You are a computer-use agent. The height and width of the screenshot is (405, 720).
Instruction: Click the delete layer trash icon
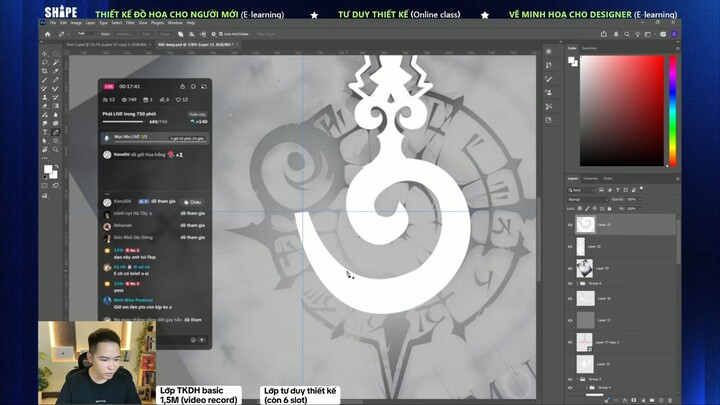coord(670,400)
